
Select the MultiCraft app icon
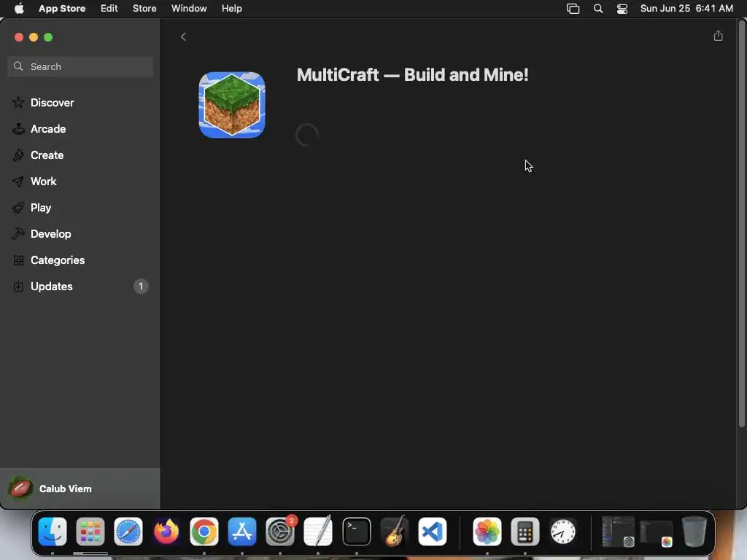232,105
